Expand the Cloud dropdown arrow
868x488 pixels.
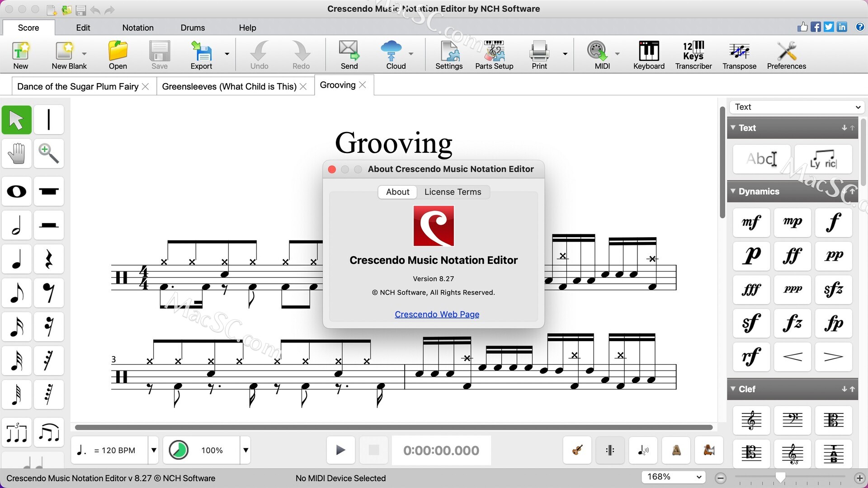[x=411, y=53]
